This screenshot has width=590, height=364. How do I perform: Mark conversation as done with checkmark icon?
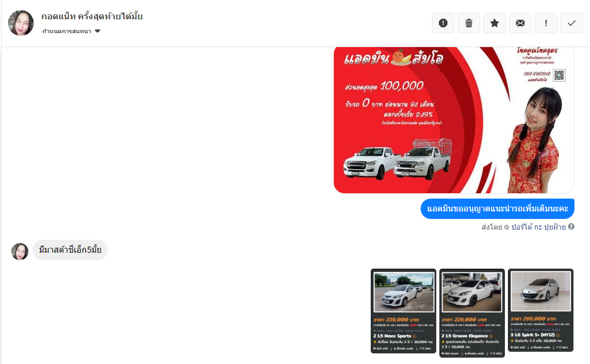point(572,23)
